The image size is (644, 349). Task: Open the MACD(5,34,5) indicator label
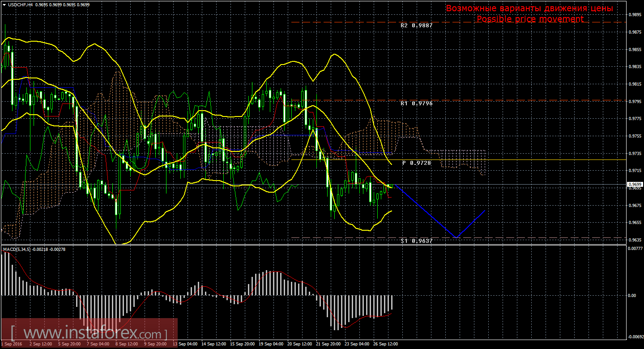17,249
